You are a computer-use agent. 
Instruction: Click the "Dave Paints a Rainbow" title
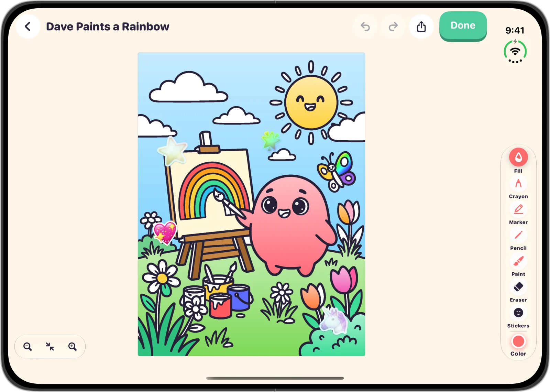pos(108,26)
